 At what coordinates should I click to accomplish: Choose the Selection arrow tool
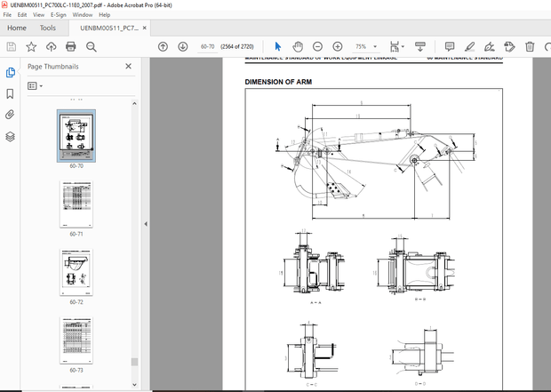(x=278, y=47)
